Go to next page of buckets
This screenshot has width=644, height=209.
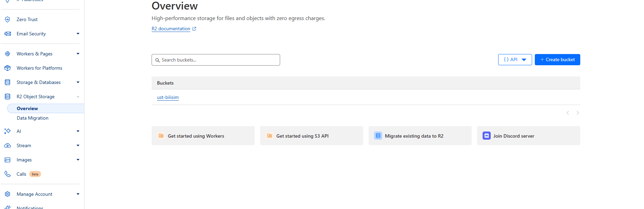[x=578, y=113]
